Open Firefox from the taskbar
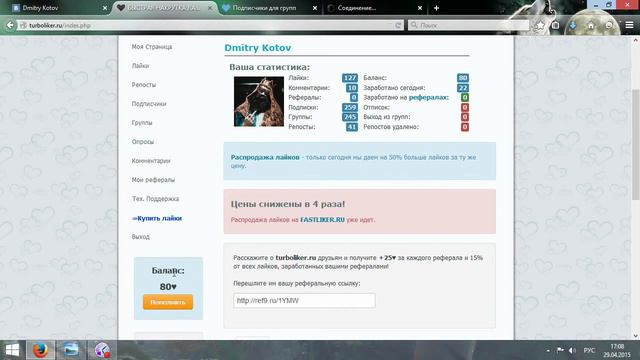 pos(40,350)
